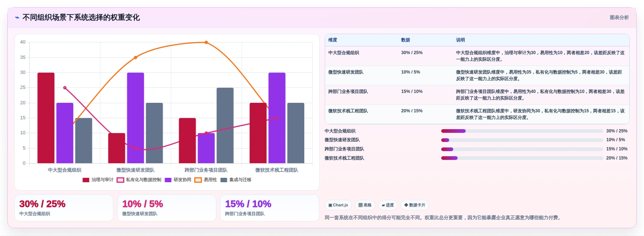Screen dimensions: 644x236
Task: Toggle the 治理与审计 legend item
Action: click(x=98, y=180)
